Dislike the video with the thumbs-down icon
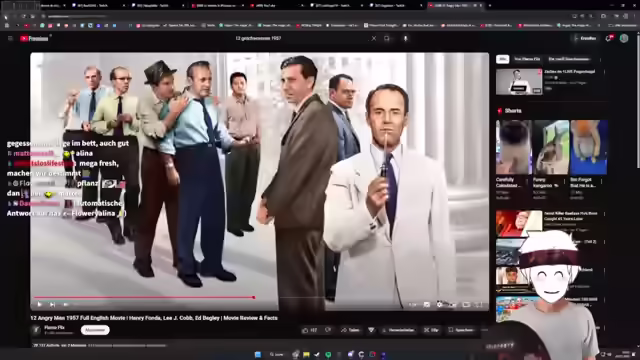The height and width of the screenshot is (360, 640). click(328, 330)
